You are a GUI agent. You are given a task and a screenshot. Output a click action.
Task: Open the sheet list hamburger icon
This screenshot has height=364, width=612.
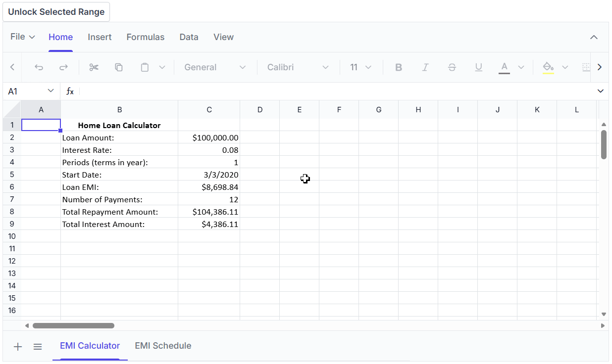point(38,346)
